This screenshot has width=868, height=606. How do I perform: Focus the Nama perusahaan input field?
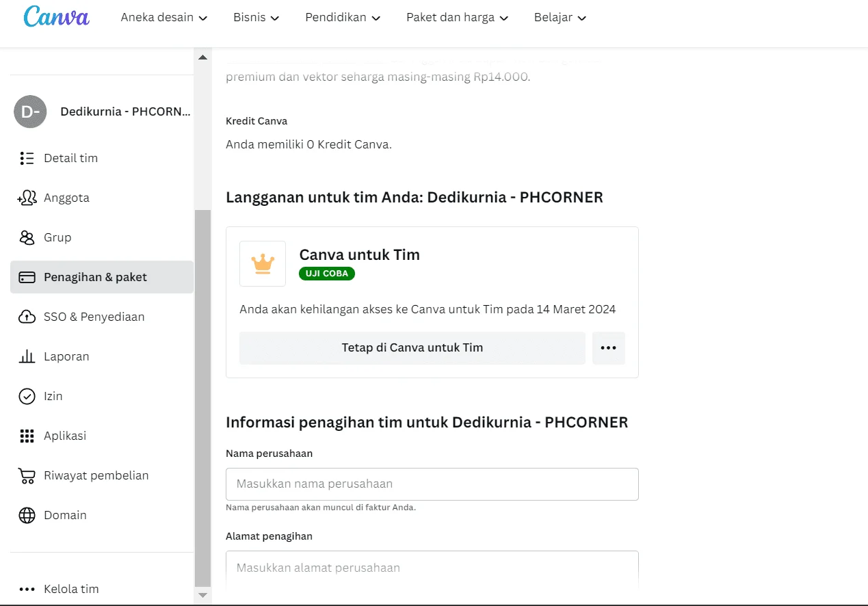(x=432, y=484)
